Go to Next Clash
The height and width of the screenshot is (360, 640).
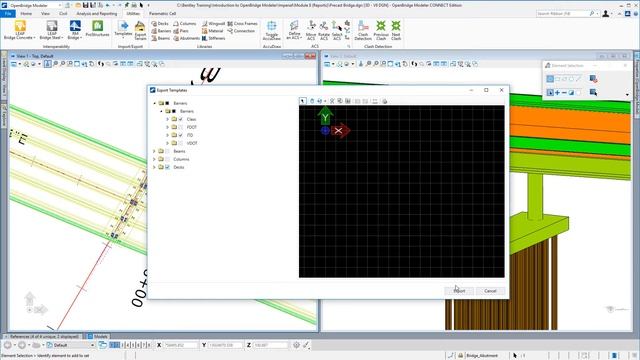(x=396, y=30)
